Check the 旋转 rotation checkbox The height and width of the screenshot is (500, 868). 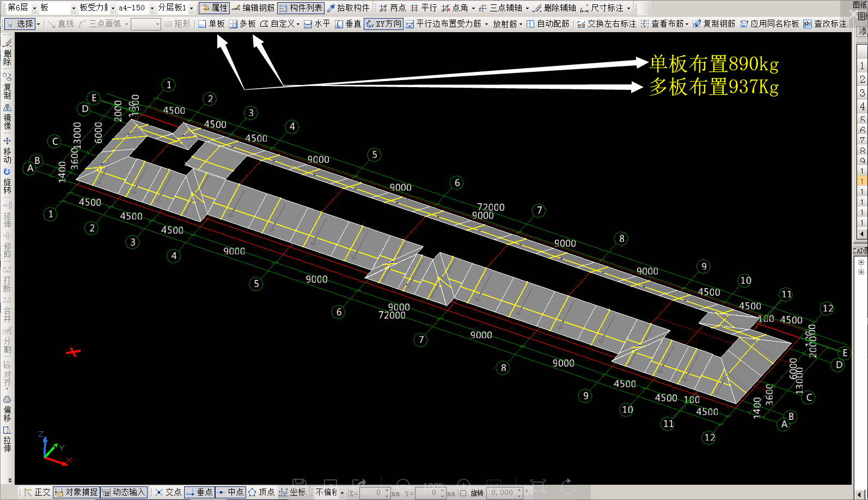pyautogui.click(x=463, y=493)
